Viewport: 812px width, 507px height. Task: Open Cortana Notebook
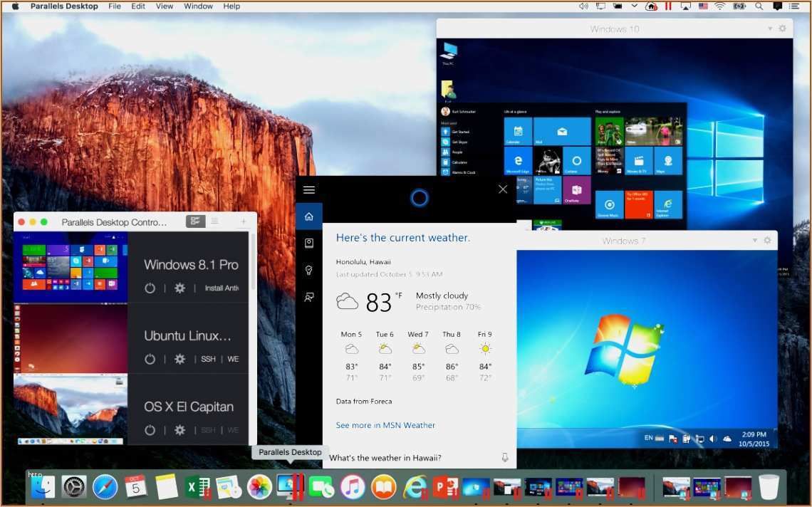click(x=309, y=244)
